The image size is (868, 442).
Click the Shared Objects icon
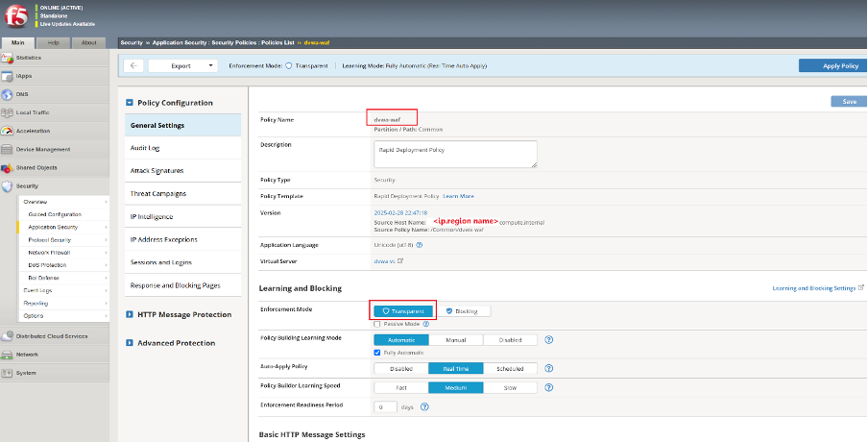pos(8,167)
